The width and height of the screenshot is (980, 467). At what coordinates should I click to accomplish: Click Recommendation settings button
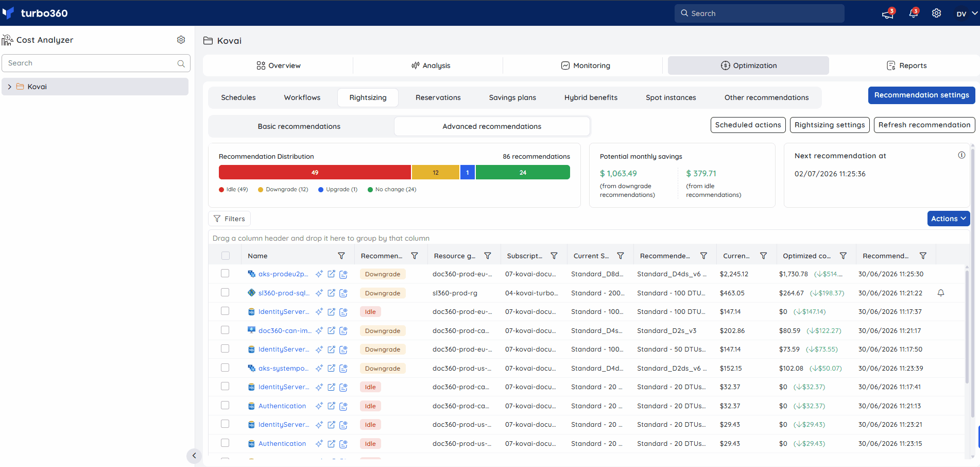(922, 95)
